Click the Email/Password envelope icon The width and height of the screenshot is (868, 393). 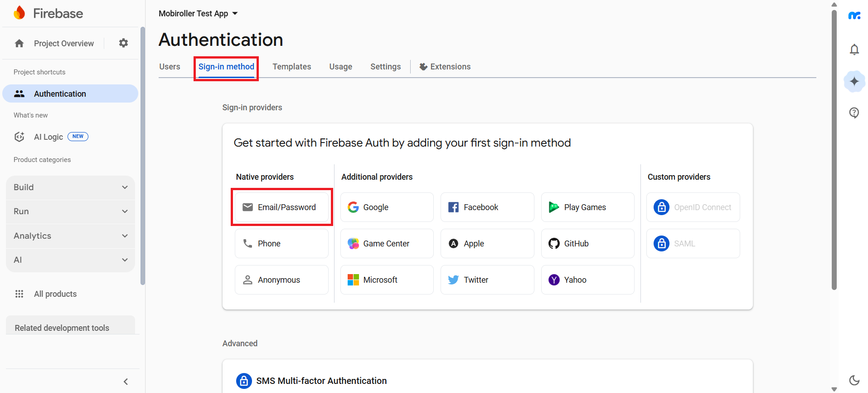(x=247, y=207)
